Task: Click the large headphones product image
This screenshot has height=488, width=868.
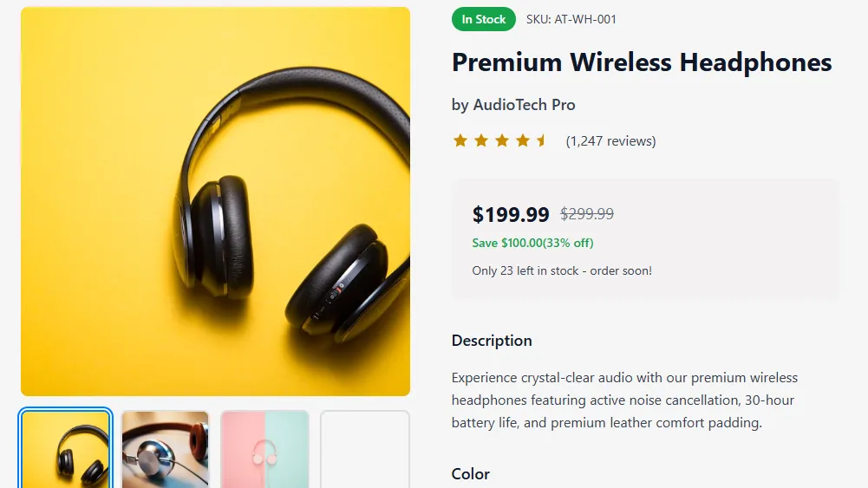Action: [x=215, y=201]
